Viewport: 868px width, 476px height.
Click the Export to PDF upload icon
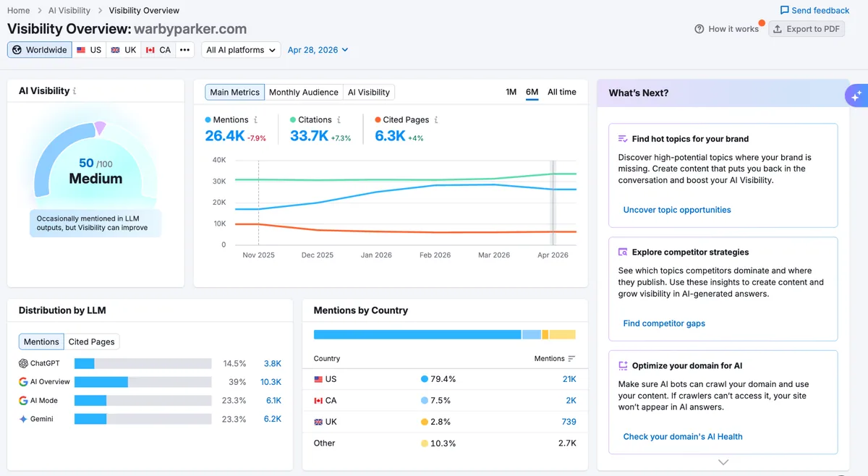pos(778,29)
